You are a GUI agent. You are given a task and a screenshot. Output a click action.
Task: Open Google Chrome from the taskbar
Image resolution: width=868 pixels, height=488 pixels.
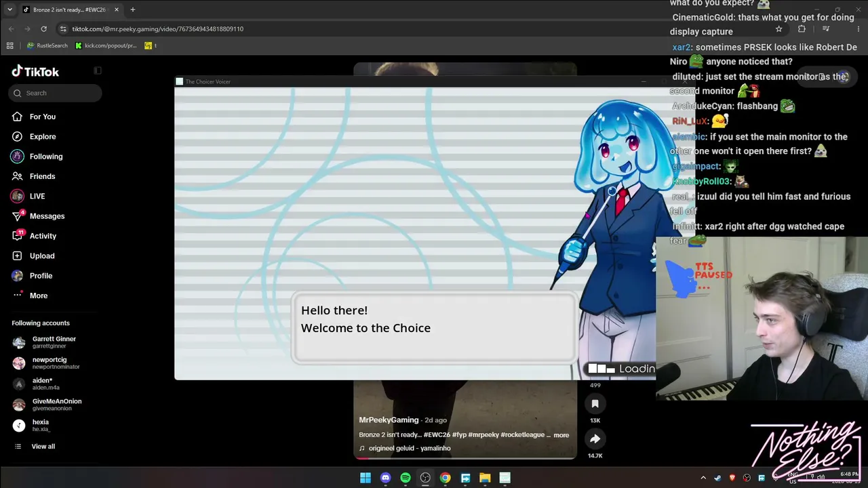coord(445,478)
